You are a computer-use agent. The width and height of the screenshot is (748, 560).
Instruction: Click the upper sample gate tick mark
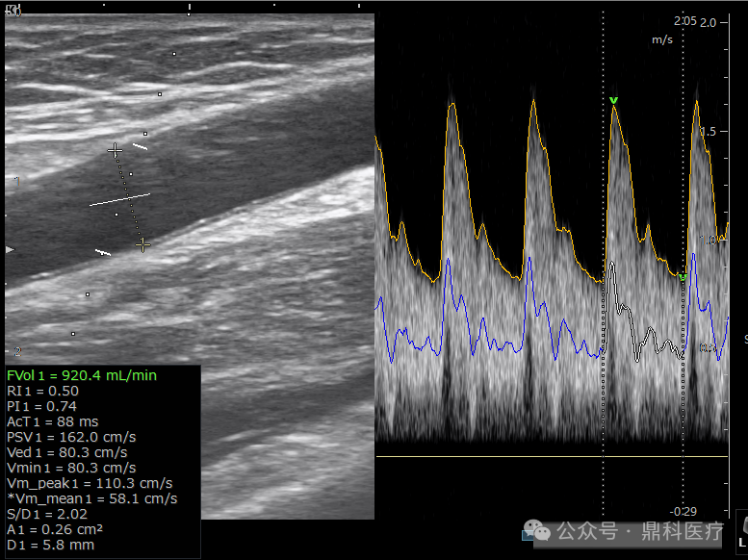140,146
